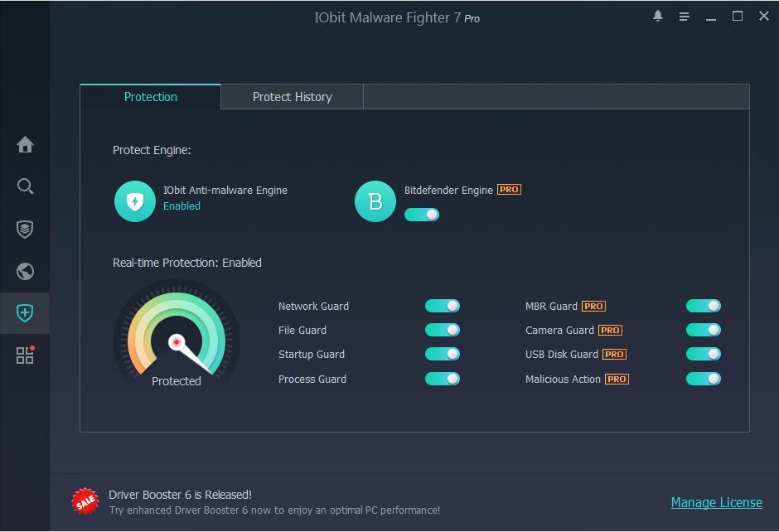Open the Scan magnifier sidebar icon

(x=25, y=186)
